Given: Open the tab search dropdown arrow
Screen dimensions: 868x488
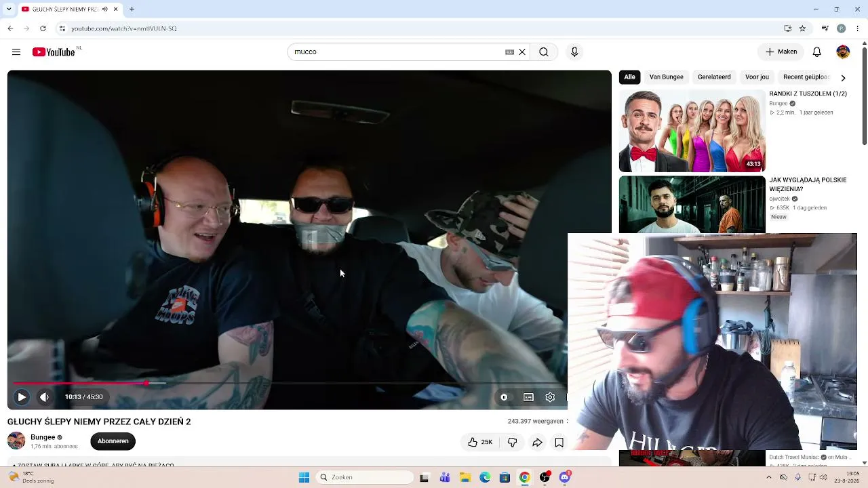Looking at the screenshot, I should tap(9, 9).
